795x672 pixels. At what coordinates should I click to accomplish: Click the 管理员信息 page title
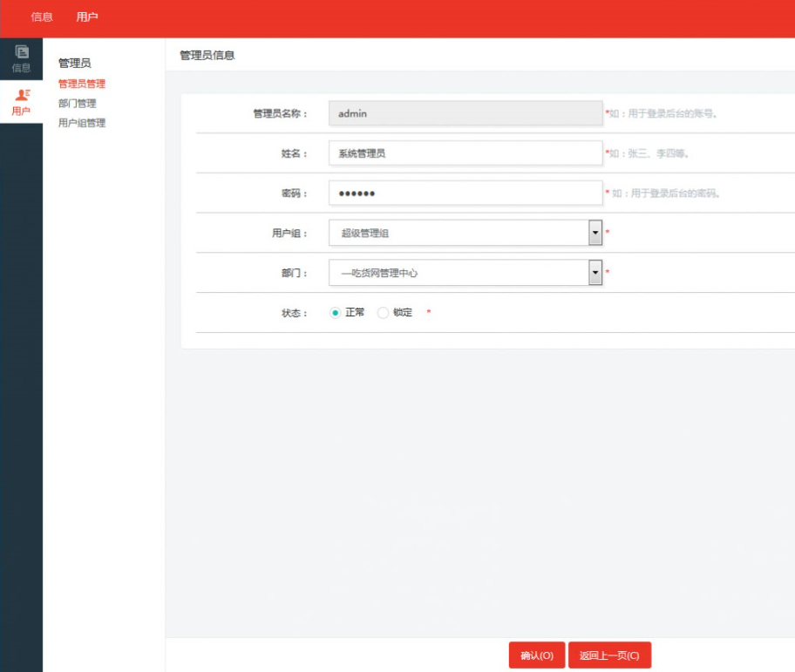point(207,55)
